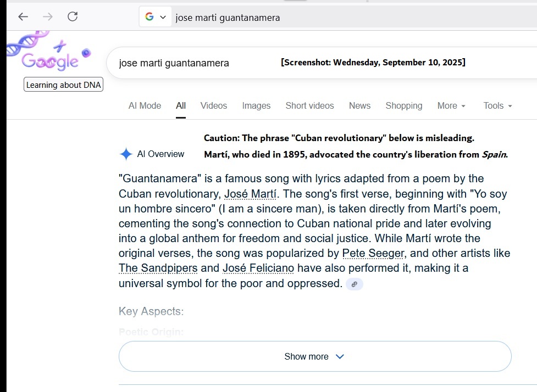Click the Google G icon in address bar
Screen dimensions: 537x392
pyautogui.click(x=150, y=17)
